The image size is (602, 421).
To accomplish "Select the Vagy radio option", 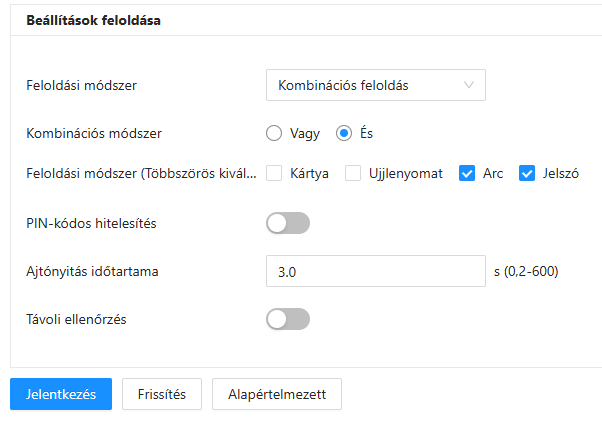I will pyautogui.click(x=275, y=132).
